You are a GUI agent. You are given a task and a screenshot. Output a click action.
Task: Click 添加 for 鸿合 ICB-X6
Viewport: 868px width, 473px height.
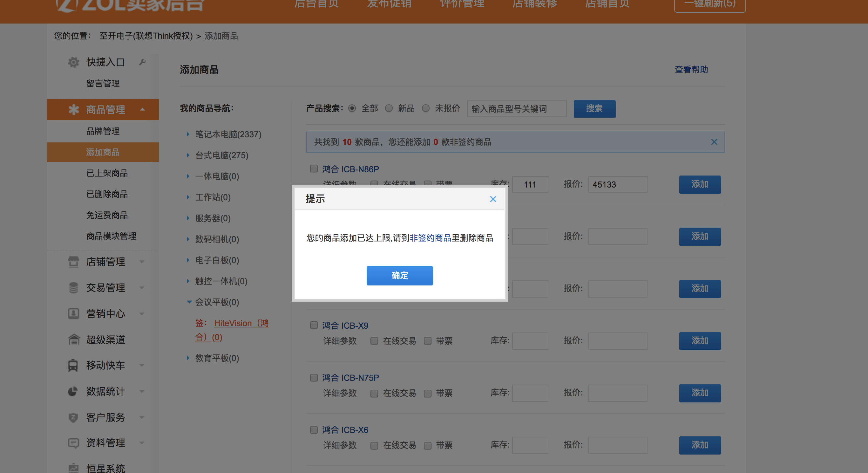pyautogui.click(x=700, y=445)
